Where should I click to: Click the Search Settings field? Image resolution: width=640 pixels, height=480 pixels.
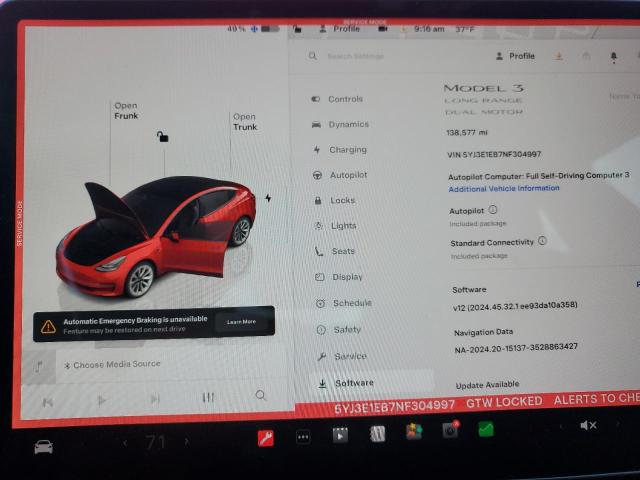[x=356, y=56]
